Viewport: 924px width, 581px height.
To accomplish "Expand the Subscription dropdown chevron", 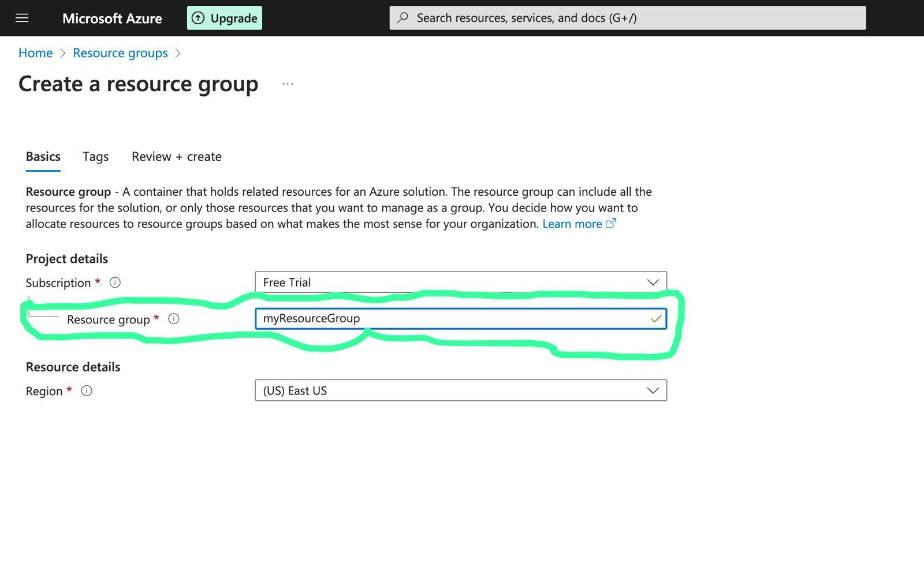I will [653, 282].
